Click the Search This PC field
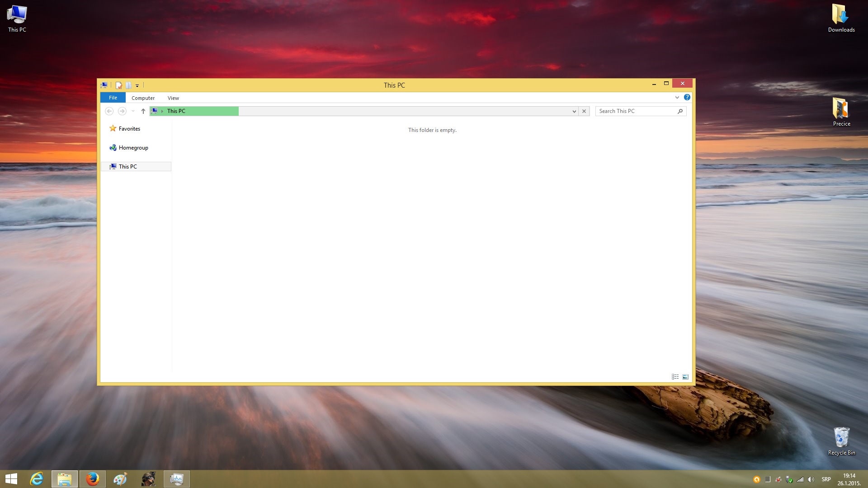 click(x=637, y=111)
